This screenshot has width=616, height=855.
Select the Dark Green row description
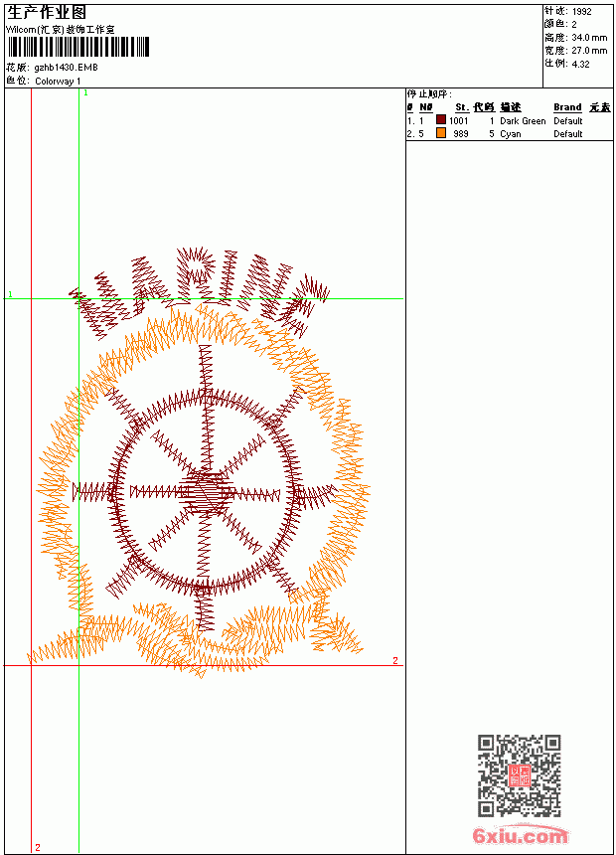523,121
